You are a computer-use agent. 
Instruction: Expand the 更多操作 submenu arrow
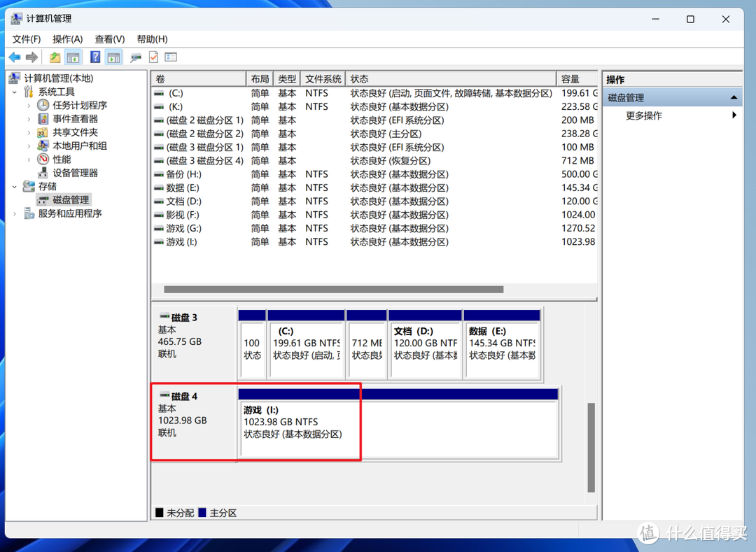(734, 115)
